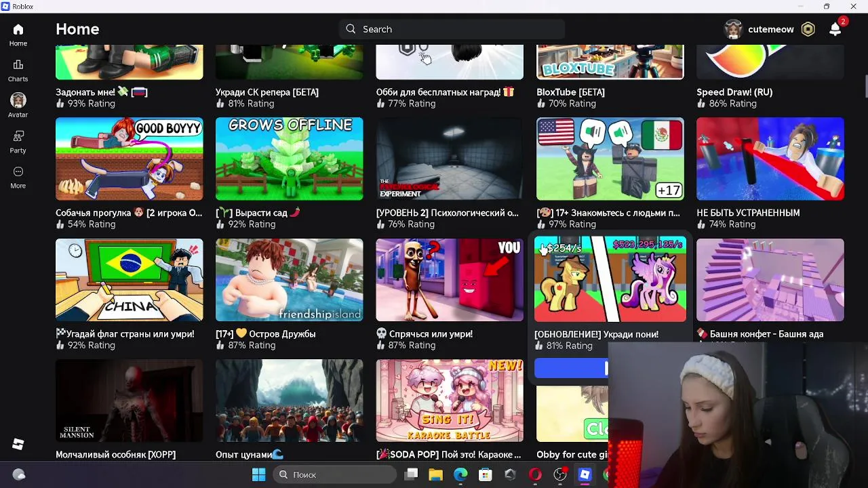The height and width of the screenshot is (488, 868).
Task: Click in the Search field
Action: (452, 29)
